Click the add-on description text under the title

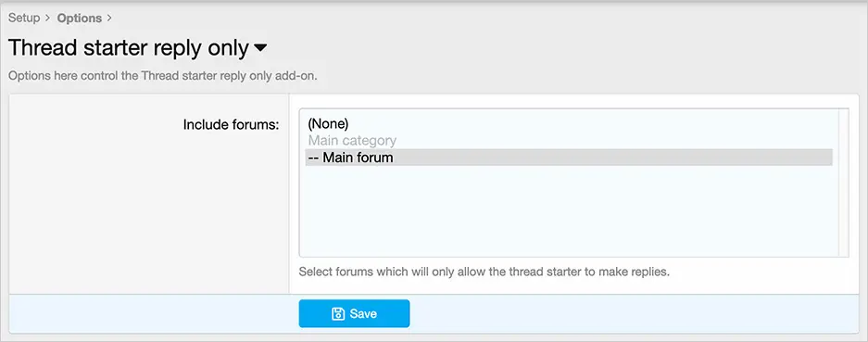(163, 76)
